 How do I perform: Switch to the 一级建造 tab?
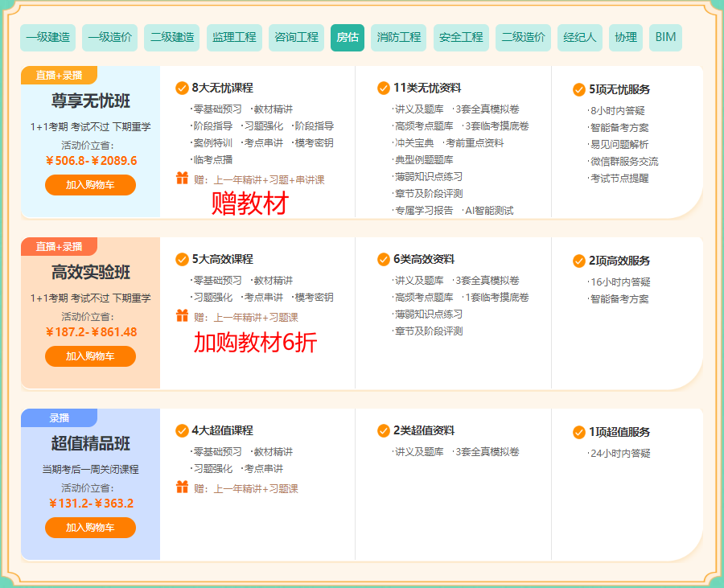coord(47,37)
